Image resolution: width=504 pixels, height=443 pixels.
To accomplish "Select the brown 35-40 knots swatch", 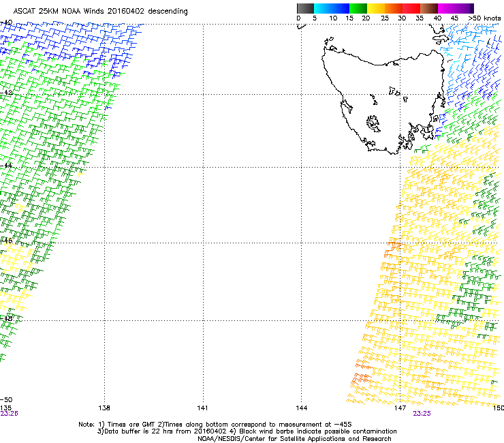I will [x=429, y=8].
